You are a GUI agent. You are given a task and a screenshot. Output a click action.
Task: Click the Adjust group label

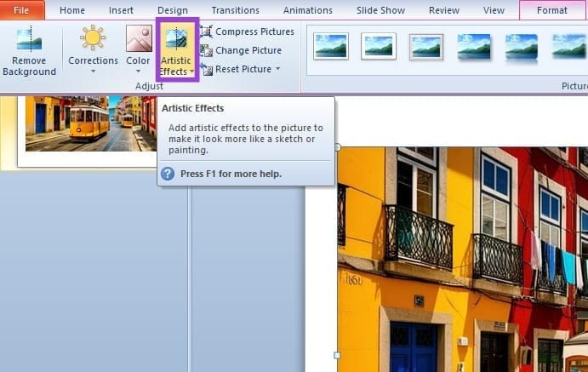tap(149, 86)
